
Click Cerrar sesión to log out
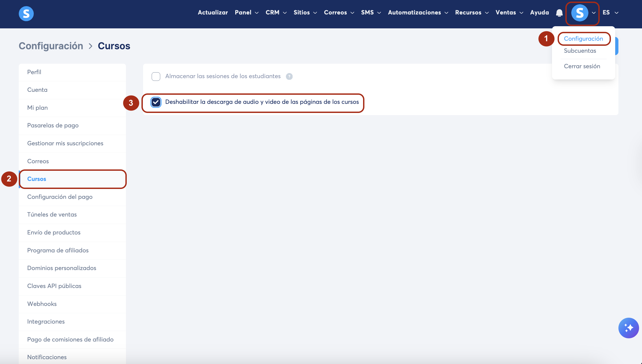coord(582,66)
